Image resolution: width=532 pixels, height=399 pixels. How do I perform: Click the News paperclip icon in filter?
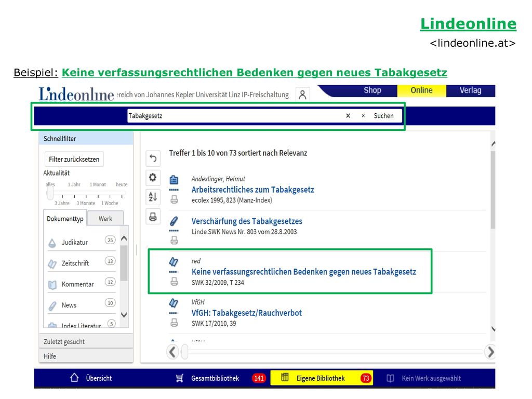click(x=52, y=305)
